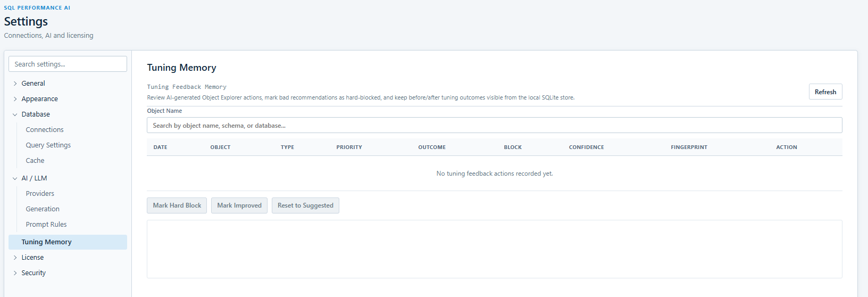Click the 'Tuning Memory' page heading
This screenshot has width=868, height=297.
[181, 68]
